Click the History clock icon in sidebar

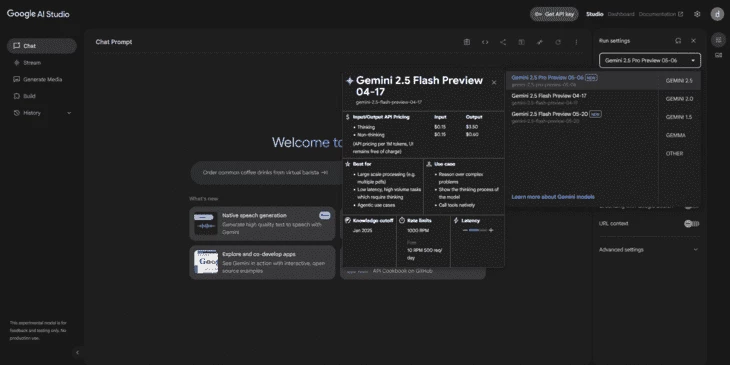point(17,113)
